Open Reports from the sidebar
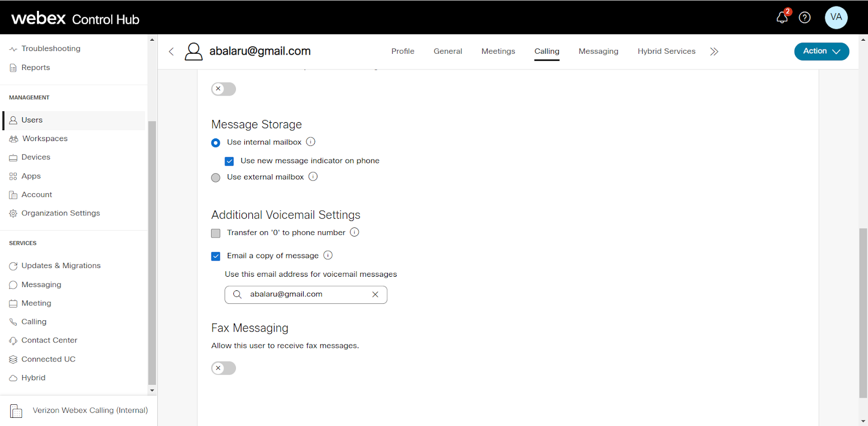 pos(35,67)
